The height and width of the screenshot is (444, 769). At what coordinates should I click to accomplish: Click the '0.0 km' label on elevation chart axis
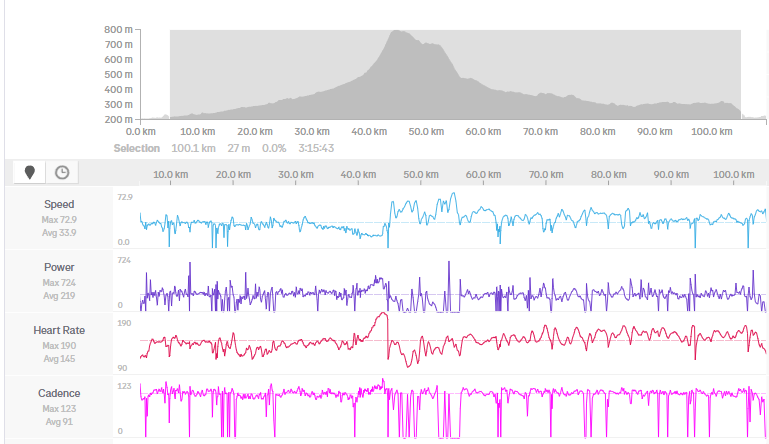(141, 131)
